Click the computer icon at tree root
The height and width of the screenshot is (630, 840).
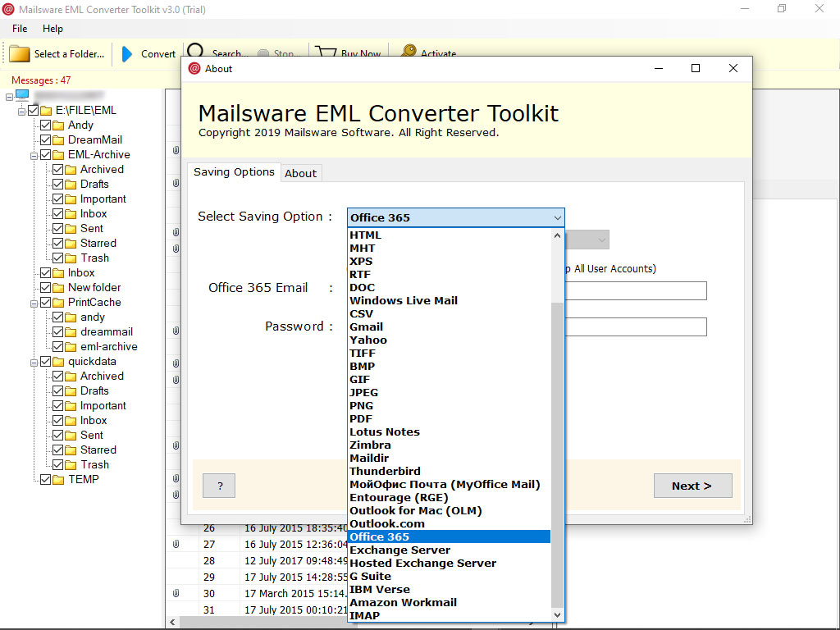(x=22, y=95)
